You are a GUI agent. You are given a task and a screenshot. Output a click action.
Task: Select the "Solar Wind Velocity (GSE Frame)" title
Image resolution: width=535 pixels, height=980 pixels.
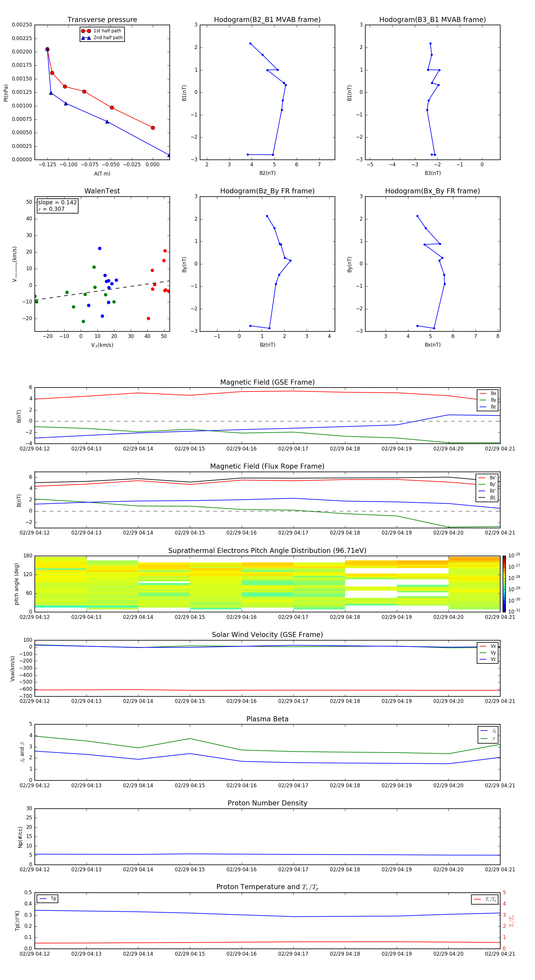[x=267, y=635]
